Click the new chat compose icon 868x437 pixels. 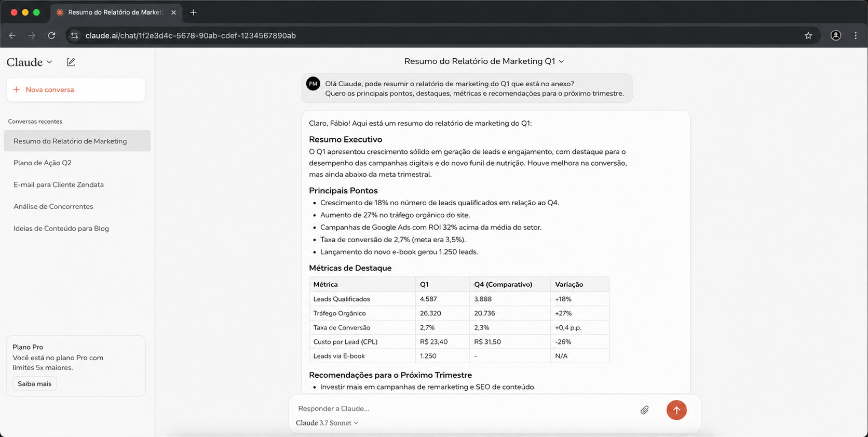[71, 62]
